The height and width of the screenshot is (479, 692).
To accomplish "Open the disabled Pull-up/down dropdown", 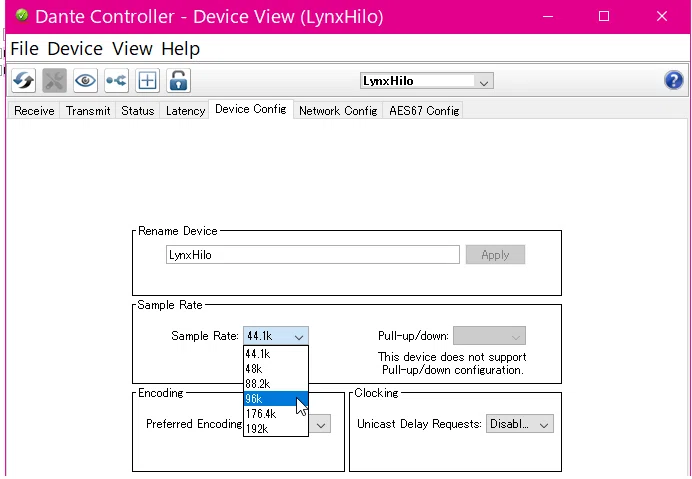I will tap(489, 336).
